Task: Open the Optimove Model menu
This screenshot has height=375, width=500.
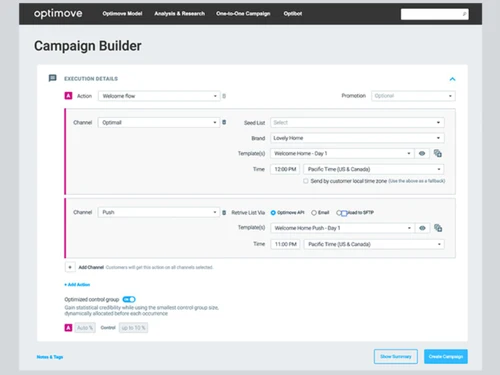Action: 122,14
